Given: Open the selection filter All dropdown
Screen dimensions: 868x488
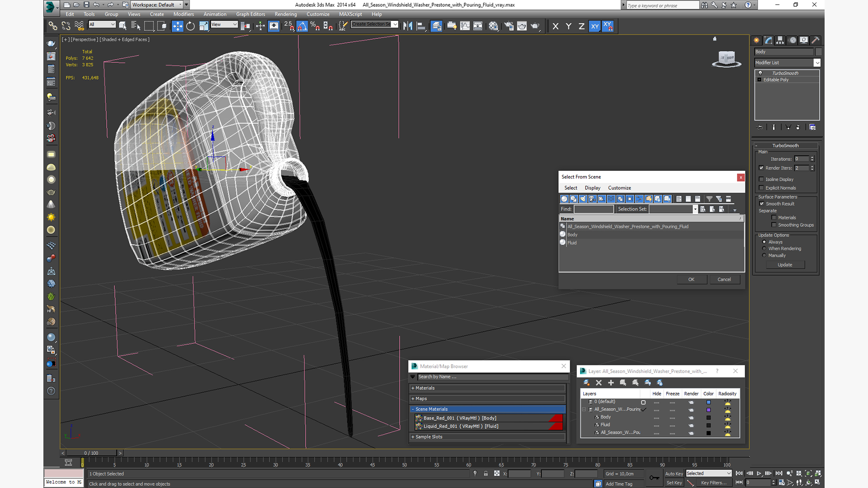Looking at the screenshot, I should pos(102,24).
